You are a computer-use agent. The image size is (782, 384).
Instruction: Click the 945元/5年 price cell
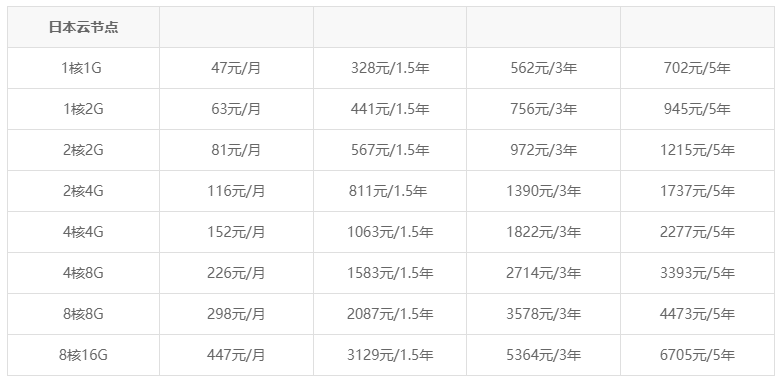697,109
